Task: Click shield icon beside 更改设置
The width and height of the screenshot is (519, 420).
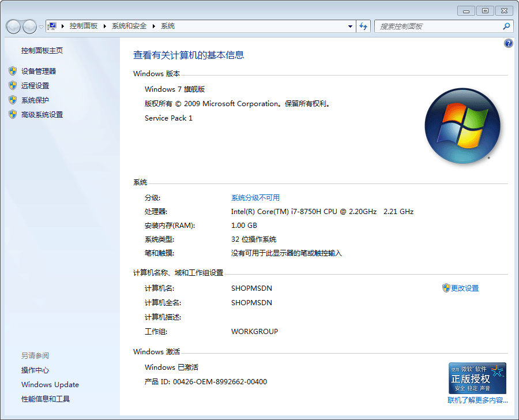Action: click(x=446, y=288)
